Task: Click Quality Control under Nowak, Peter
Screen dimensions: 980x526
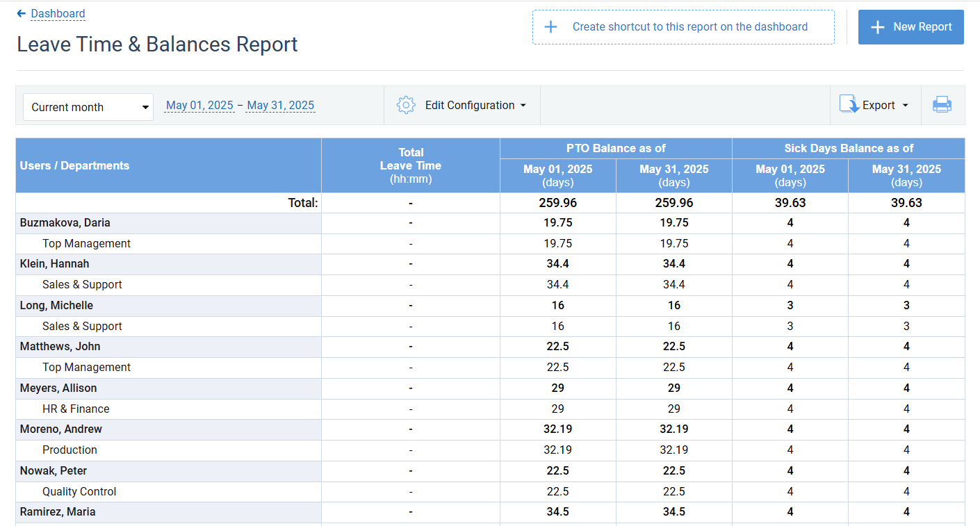Action: (79, 492)
